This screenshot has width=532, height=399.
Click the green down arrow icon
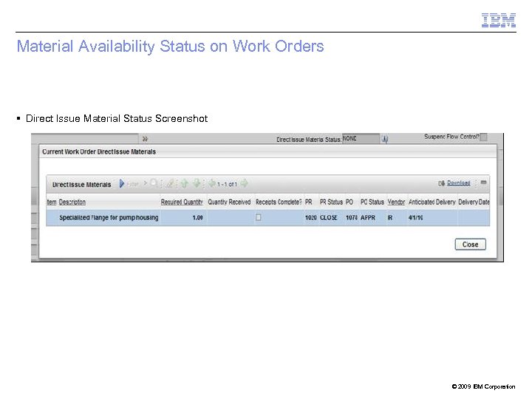coord(197,183)
